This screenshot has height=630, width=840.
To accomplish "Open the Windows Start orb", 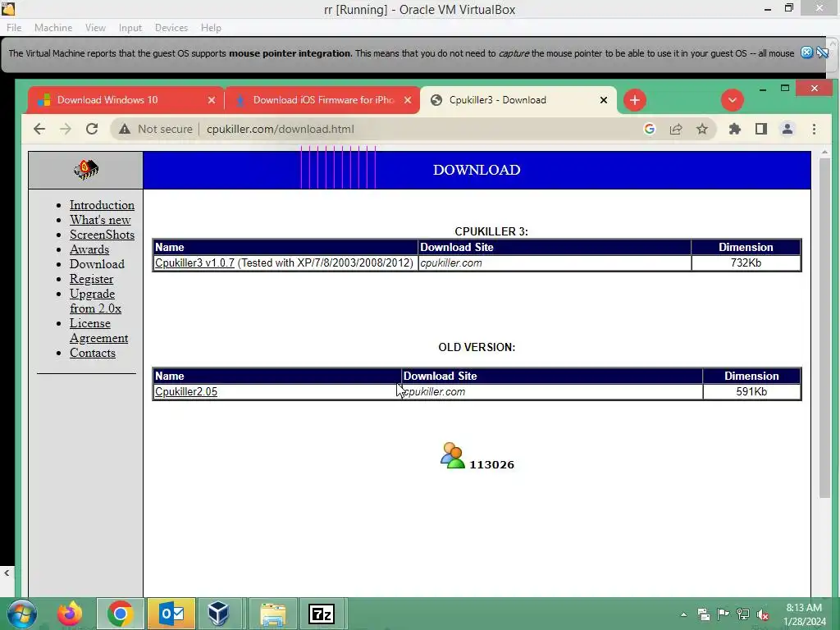I will 22,614.
